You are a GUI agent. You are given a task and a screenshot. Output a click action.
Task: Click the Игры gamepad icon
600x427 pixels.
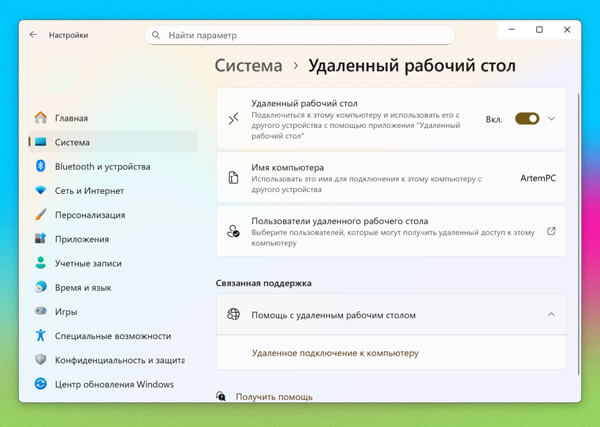[x=41, y=311]
